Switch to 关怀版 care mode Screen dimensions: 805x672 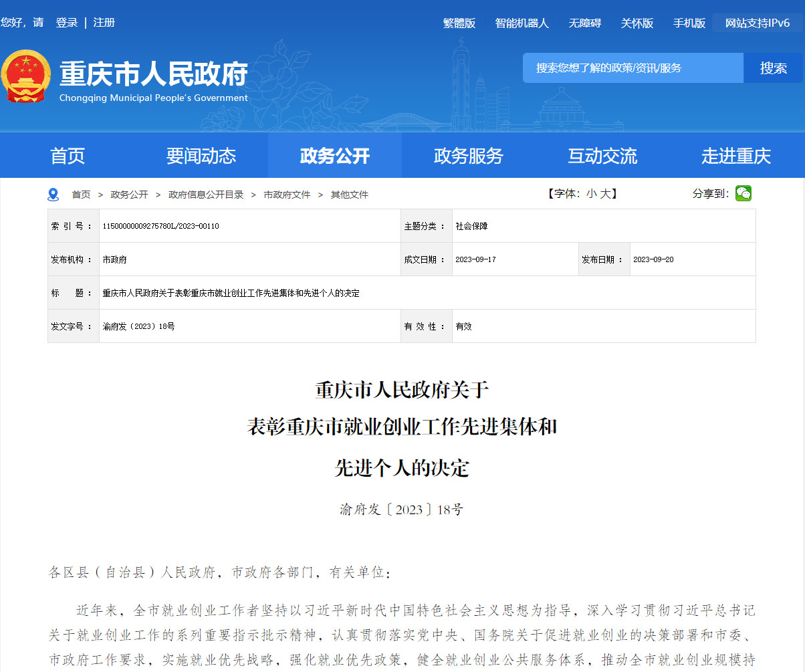point(637,23)
